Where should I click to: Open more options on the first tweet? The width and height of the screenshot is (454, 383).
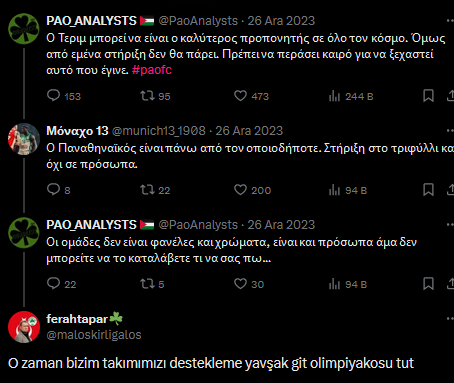point(450,21)
